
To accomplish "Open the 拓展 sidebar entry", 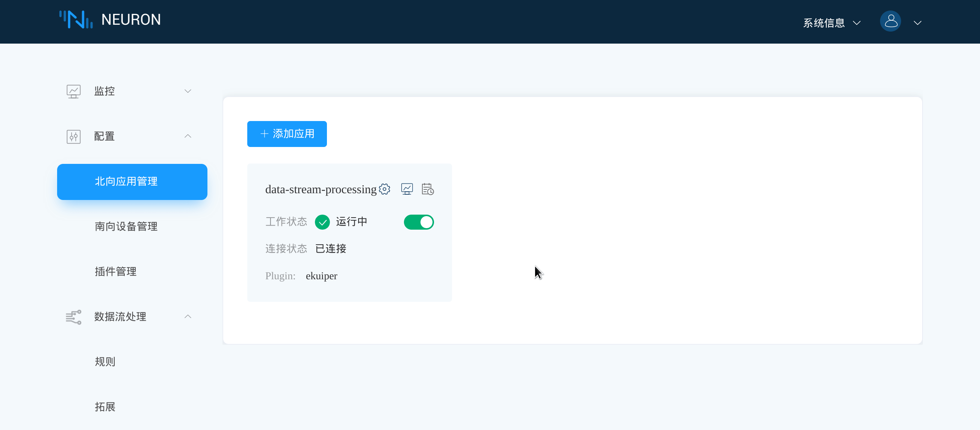I will 105,407.
